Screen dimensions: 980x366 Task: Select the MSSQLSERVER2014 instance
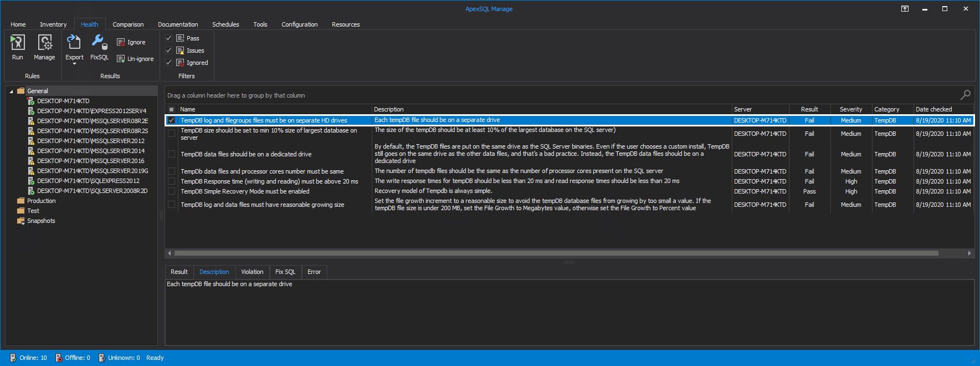(91, 151)
